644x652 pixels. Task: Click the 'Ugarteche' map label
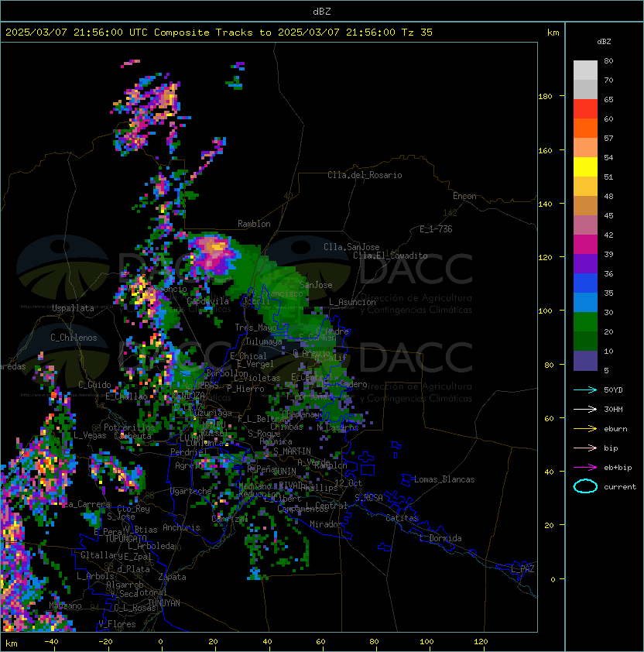[x=191, y=491]
